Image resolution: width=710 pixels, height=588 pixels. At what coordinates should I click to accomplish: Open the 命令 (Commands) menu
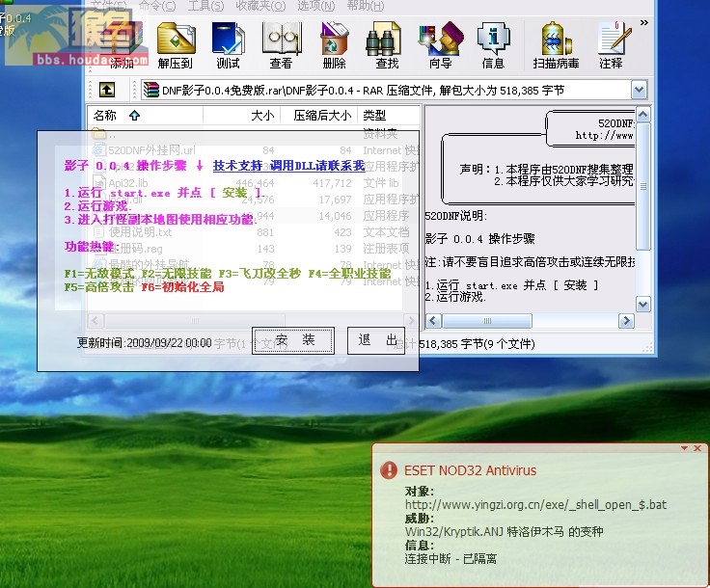(x=157, y=6)
